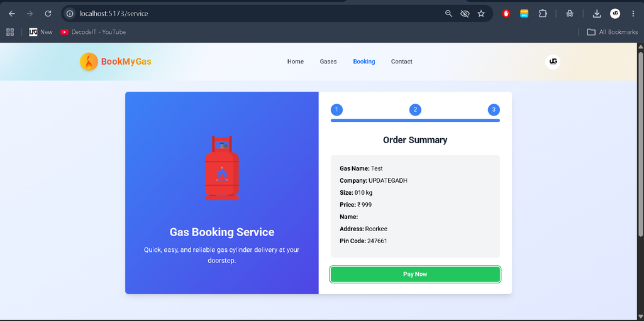Go to step 2 circle

point(415,109)
